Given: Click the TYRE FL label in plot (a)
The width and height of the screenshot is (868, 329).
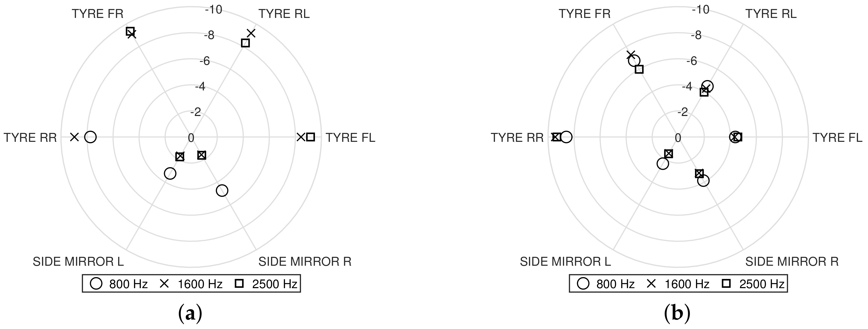Looking at the screenshot, I should coord(351,138).
